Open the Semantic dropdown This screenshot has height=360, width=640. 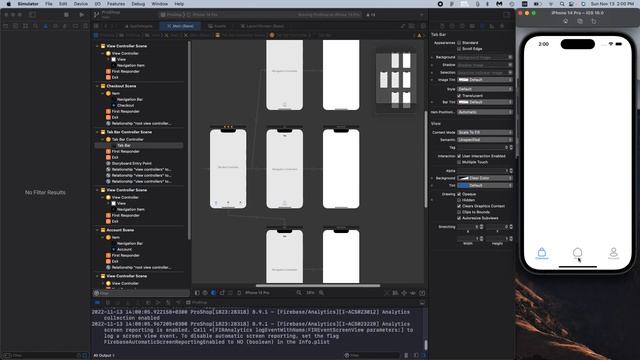click(484, 140)
